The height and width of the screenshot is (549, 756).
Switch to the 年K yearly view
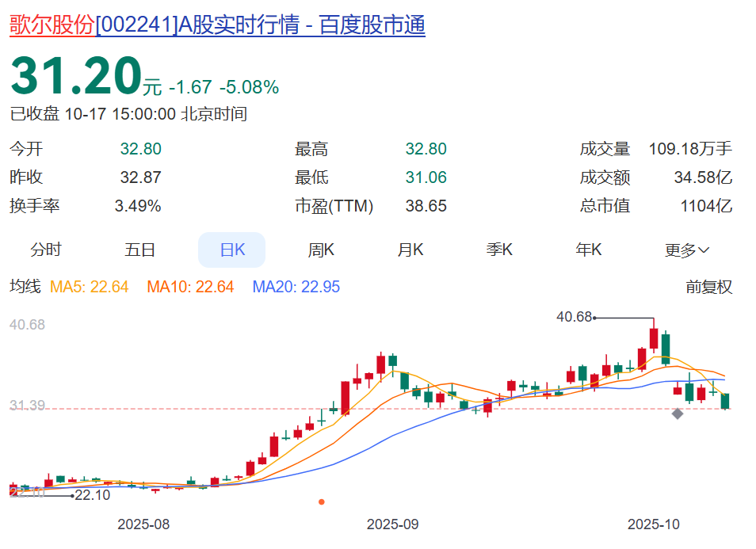tap(587, 249)
